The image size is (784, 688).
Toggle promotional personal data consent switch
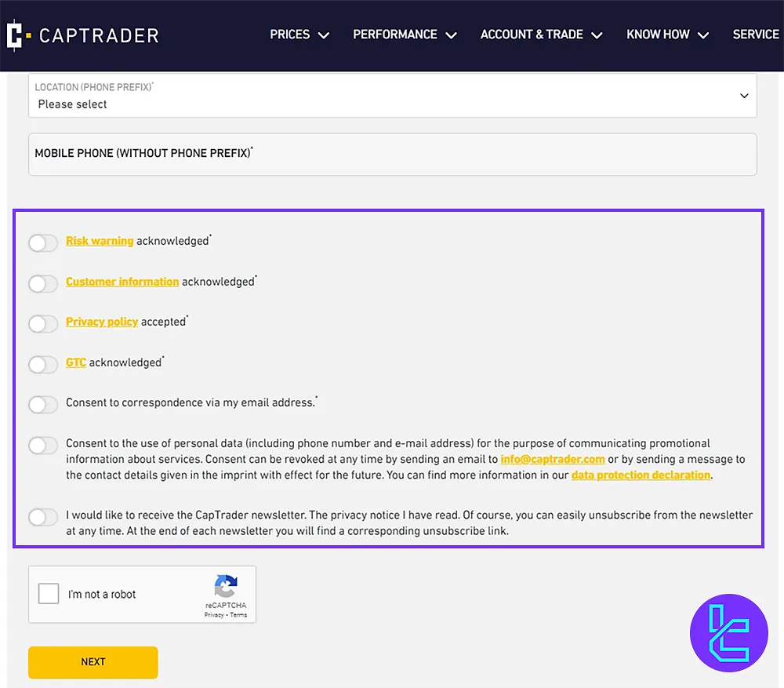point(43,446)
